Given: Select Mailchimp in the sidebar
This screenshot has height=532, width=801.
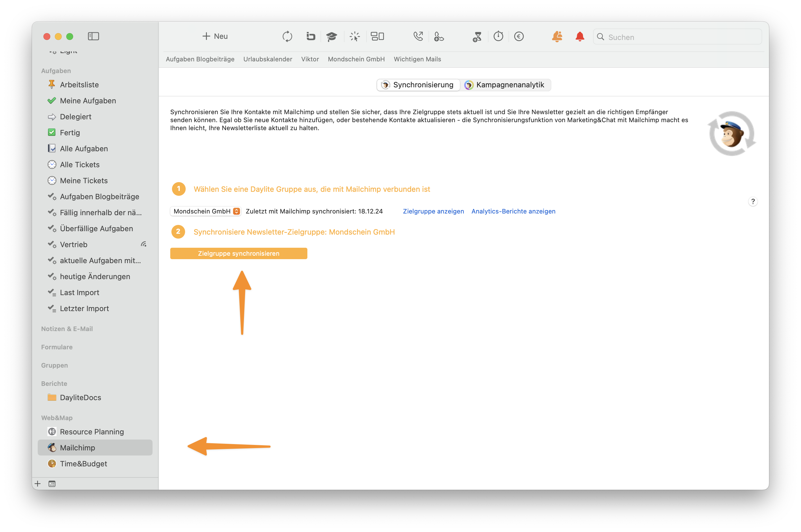Looking at the screenshot, I should click(95, 448).
